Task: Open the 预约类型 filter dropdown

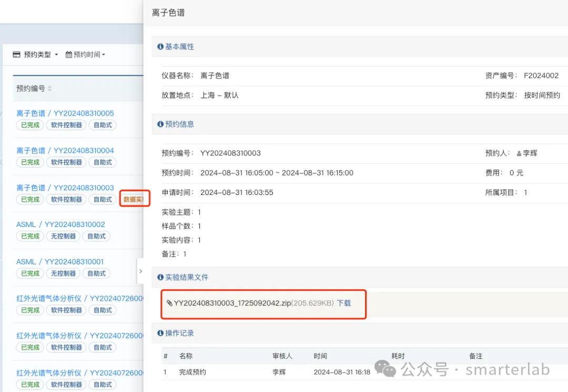Action: (36, 55)
